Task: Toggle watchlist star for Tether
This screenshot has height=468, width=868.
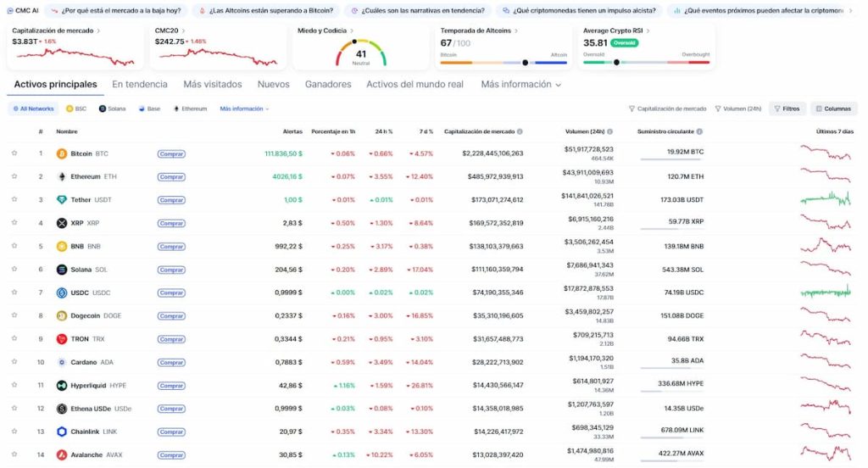Action: (14, 199)
